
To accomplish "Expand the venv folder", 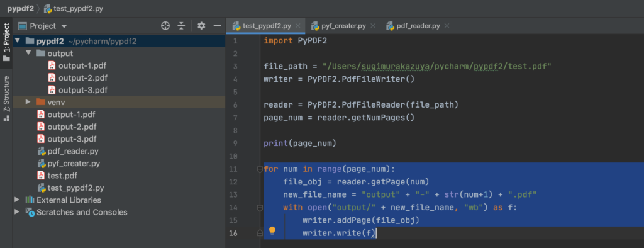I will pos(28,101).
